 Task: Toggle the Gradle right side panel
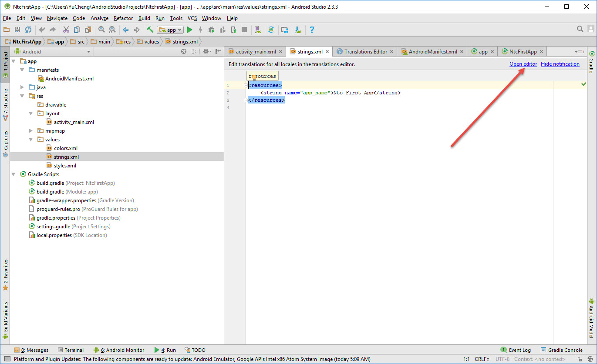pos(592,62)
